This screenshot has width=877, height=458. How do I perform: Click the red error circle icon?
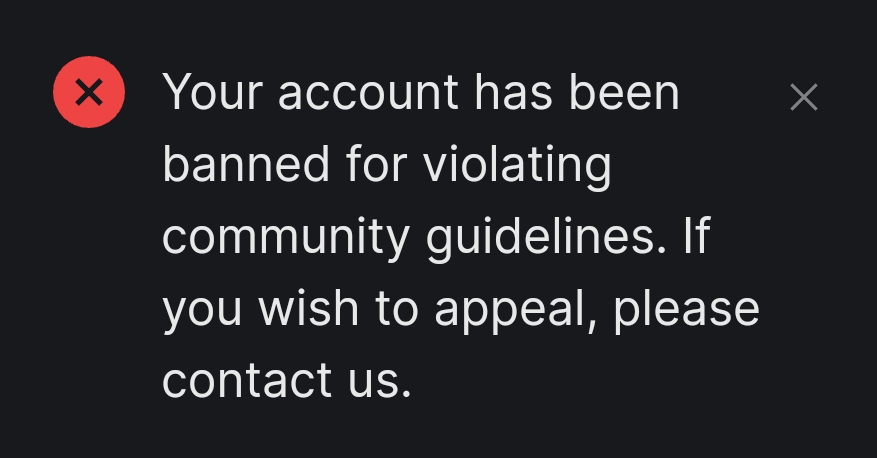(x=89, y=92)
